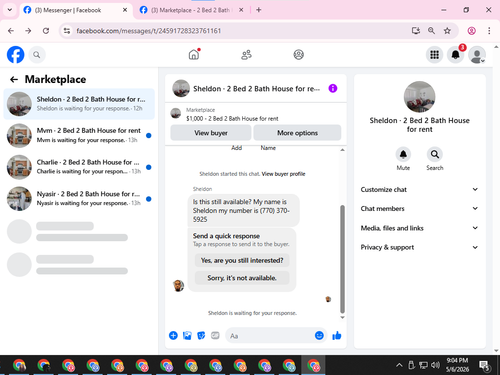Image resolution: width=500 pixels, height=375 pixels.
Task: Open the Windows notification center icon
Action: click(484, 365)
